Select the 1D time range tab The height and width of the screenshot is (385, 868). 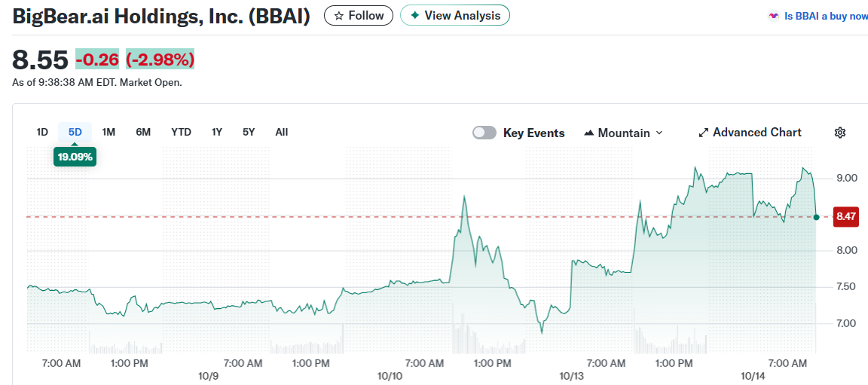coord(42,132)
